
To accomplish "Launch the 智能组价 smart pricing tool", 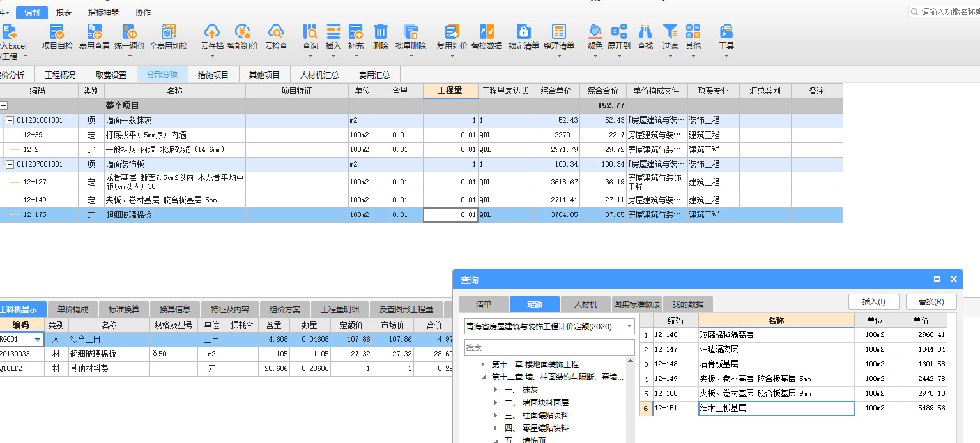I will coord(243,37).
